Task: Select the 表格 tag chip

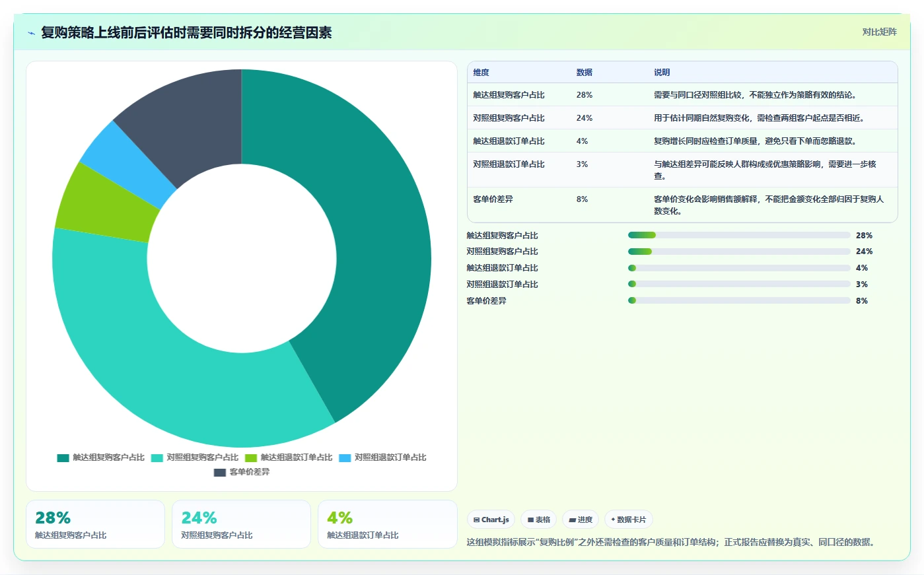Action: pos(539,520)
